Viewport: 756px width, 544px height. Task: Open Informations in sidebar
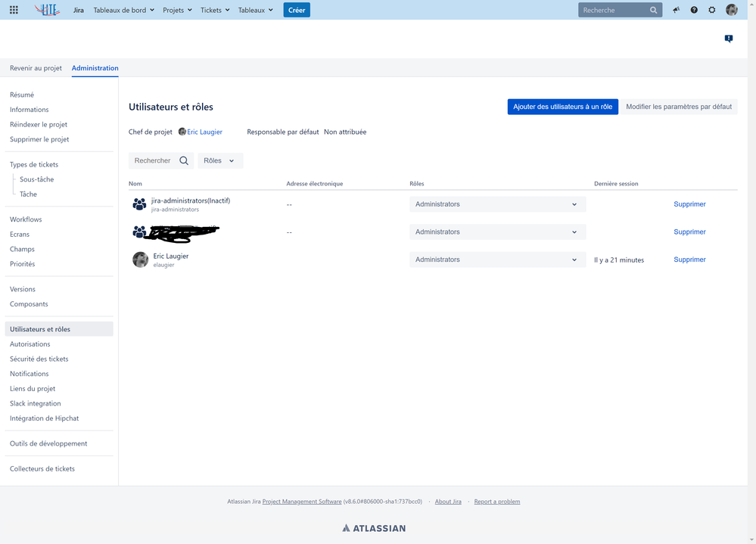(x=29, y=110)
